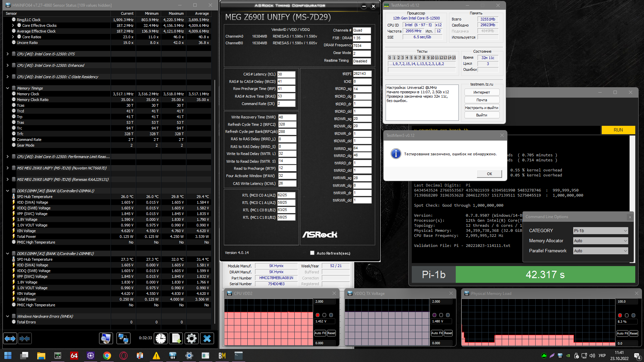Screen dimensions: 644x362
Task: Click the info icon in TestMem5 dialog
Action: click(x=396, y=154)
